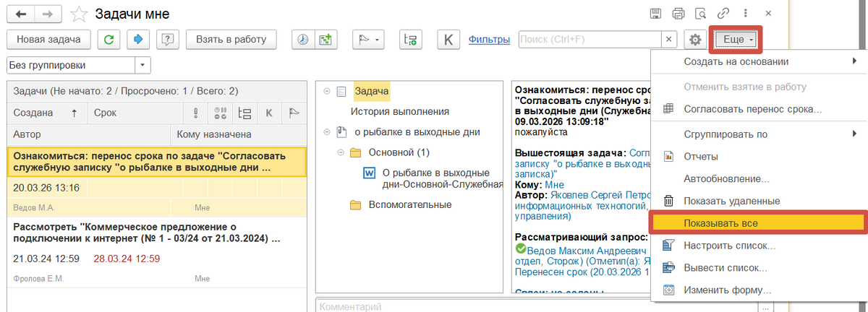Open the flag dropdown in the toolbar
Image resolution: width=868 pixels, height=312 pixels.
[369, 39]
